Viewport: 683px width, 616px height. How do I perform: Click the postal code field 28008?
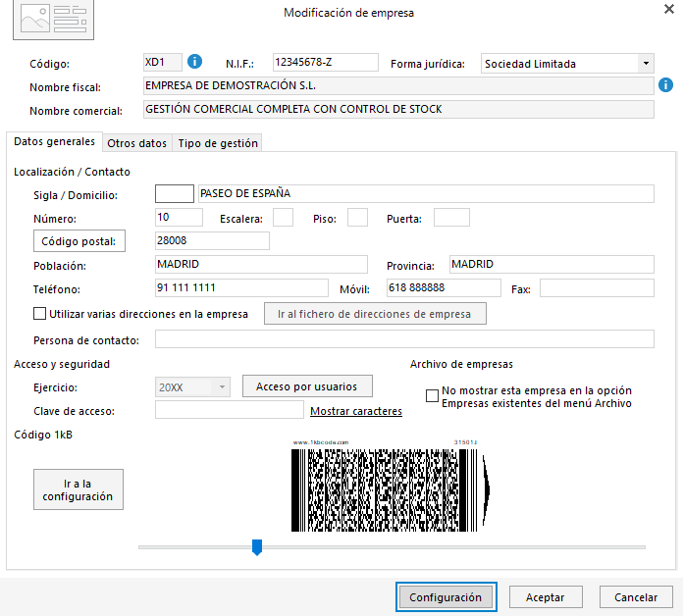tap(212, 240)
